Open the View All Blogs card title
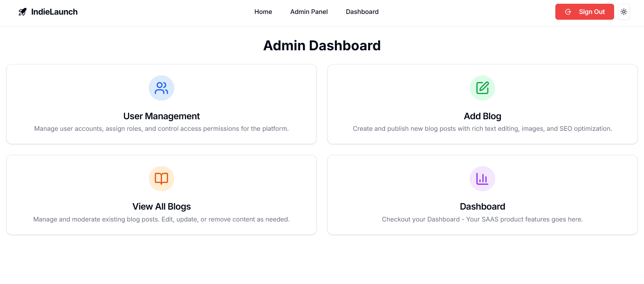The height and width of the screenshot is (284, 644). point(161,207)
